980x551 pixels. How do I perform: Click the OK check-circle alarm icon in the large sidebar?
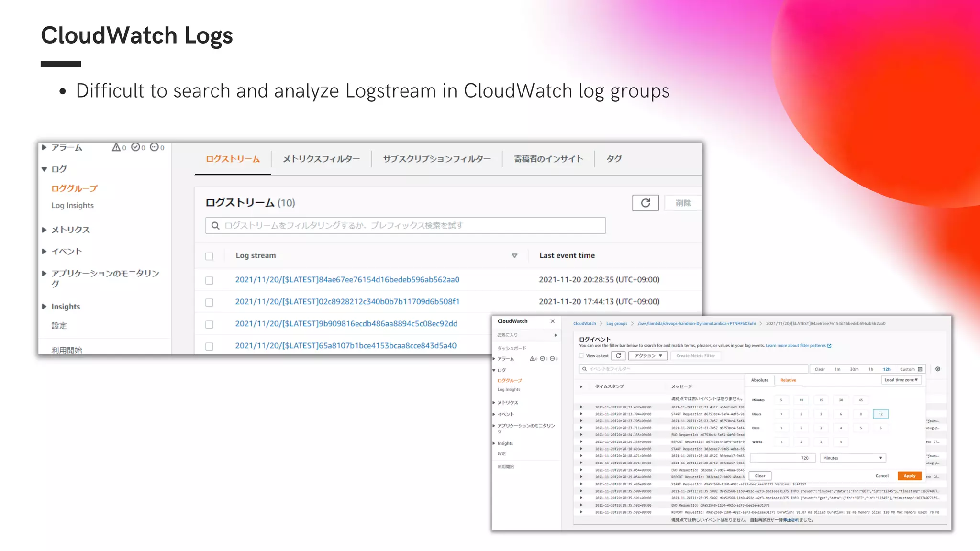tap(135, 147)
